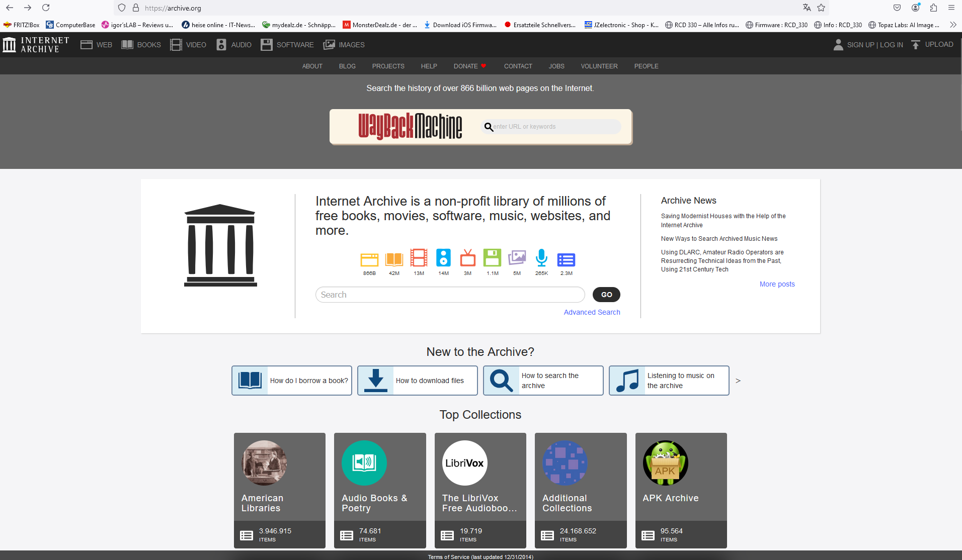This screenshot has width=962, height=560.
Task: Open the Web section icon in navbar
Action: [x=87, y=45]
